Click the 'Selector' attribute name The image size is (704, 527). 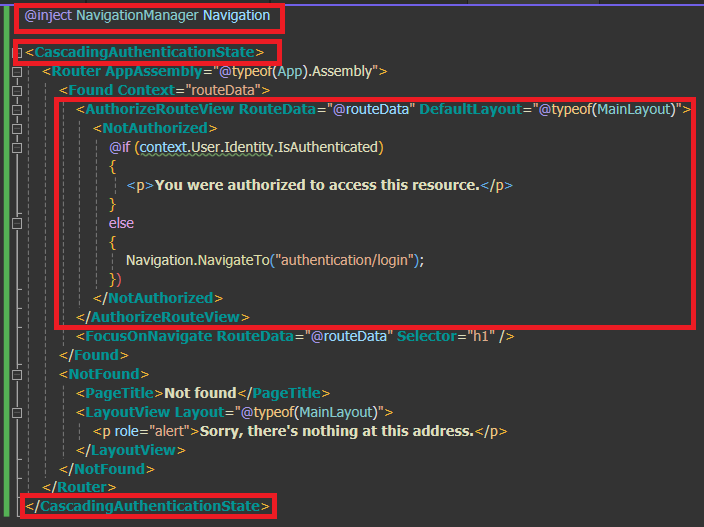pos(427,336)
